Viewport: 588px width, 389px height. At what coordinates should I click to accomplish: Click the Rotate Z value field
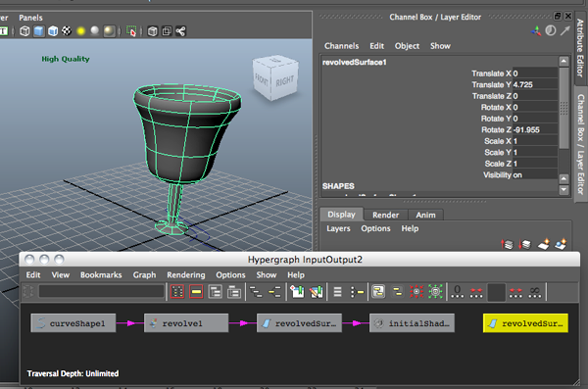(x=535, y=129)
